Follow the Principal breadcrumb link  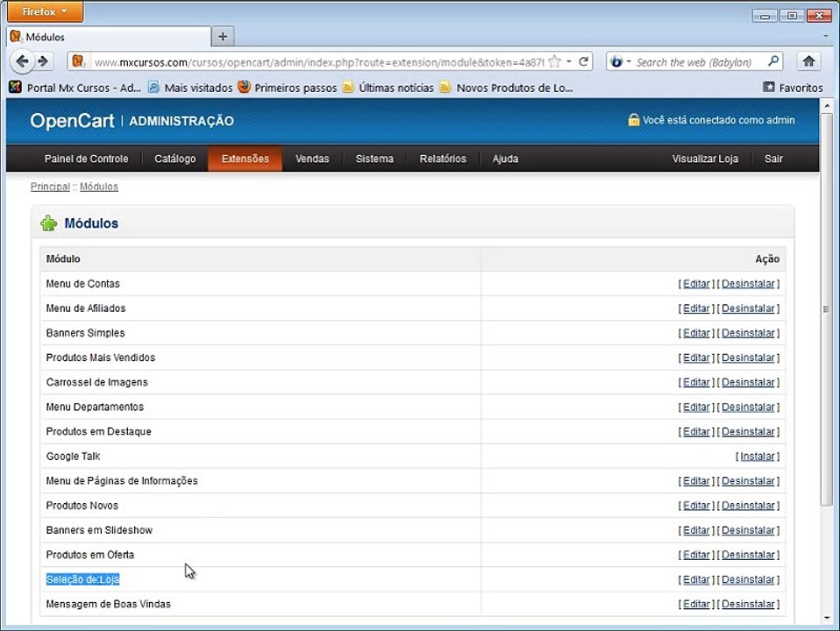tap(50, 187)
